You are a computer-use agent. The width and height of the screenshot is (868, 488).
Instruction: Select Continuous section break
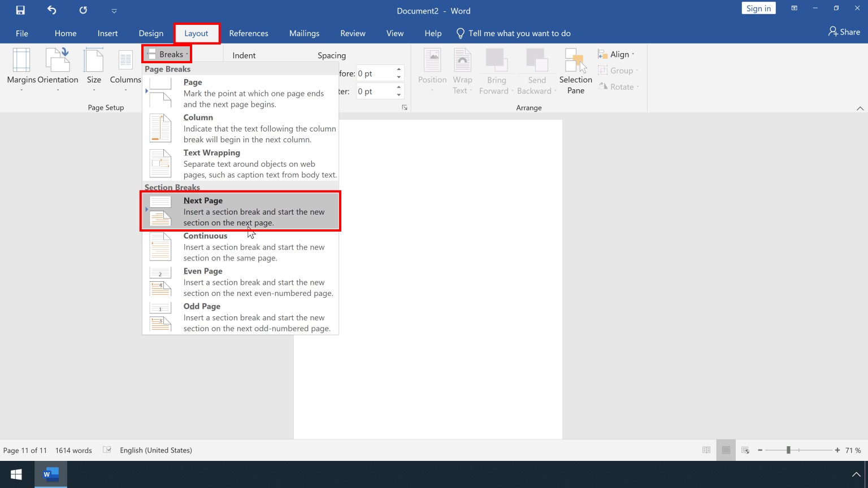(x=240, y=247)
